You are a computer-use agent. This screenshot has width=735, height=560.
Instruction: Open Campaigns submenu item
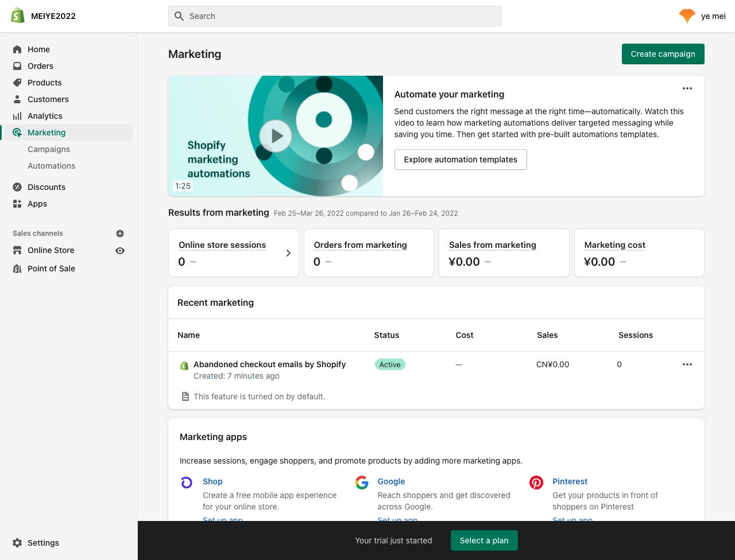point(49,149)
